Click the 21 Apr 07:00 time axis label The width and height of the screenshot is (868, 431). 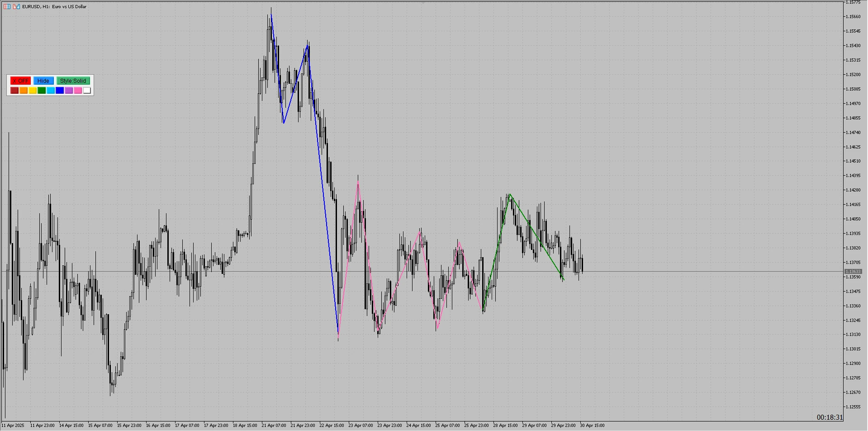click(274, 426)
